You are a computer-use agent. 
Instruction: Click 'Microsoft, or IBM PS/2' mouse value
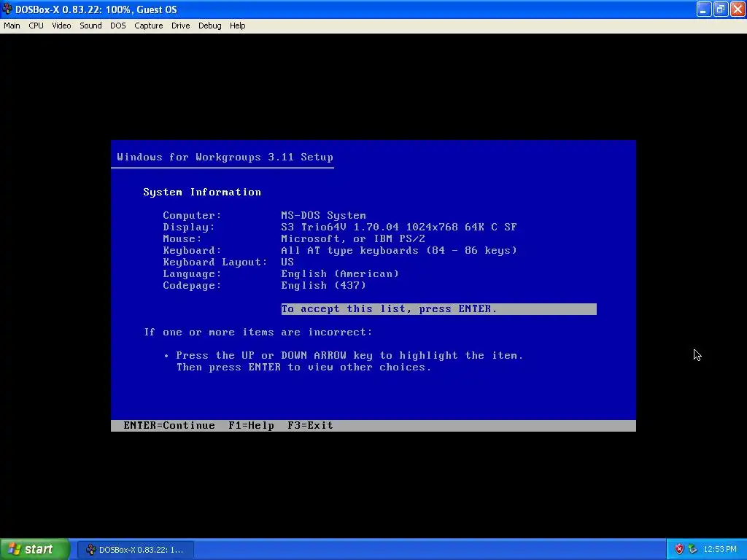pyautogui.click(x=353, y=238)
